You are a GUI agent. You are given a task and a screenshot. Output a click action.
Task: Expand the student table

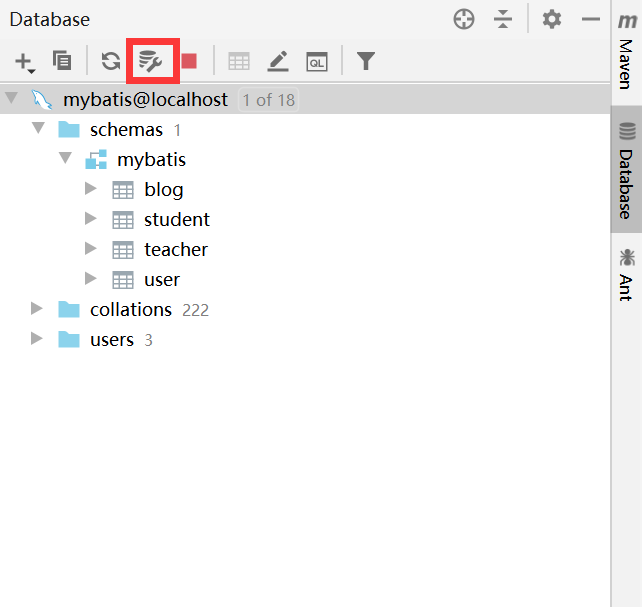[x=90, y=219]
